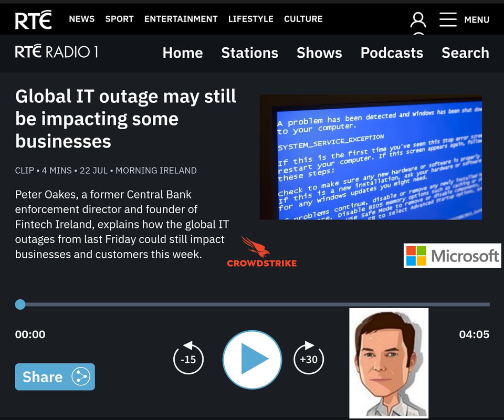Viewport: 504px width, 420px height.
Task: Click the headline 'Global IT outage may still be impacting some businesses'
Action: [x=125, y=119]
